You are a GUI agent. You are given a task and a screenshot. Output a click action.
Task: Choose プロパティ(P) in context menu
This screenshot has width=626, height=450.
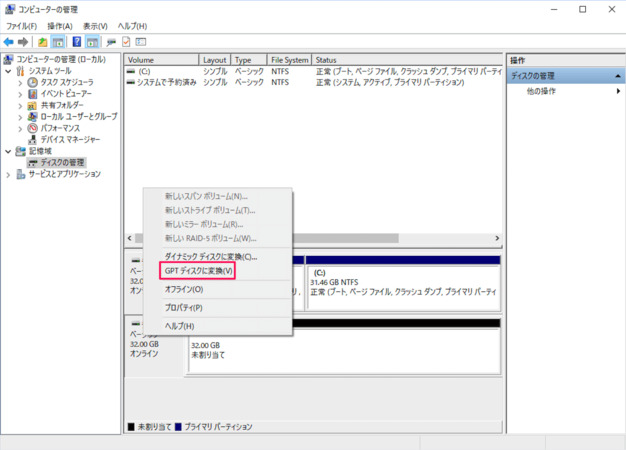[x=184, y=308]
